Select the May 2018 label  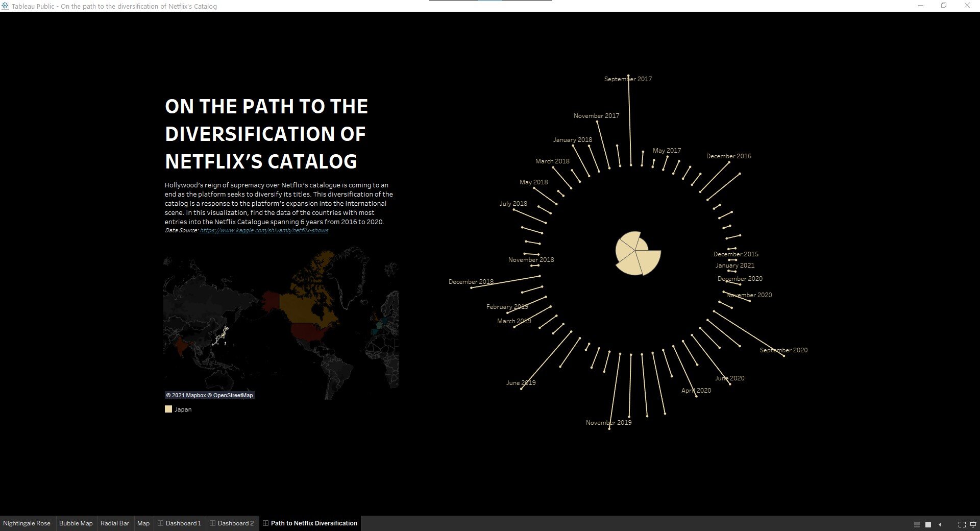(x=533, y=182)
